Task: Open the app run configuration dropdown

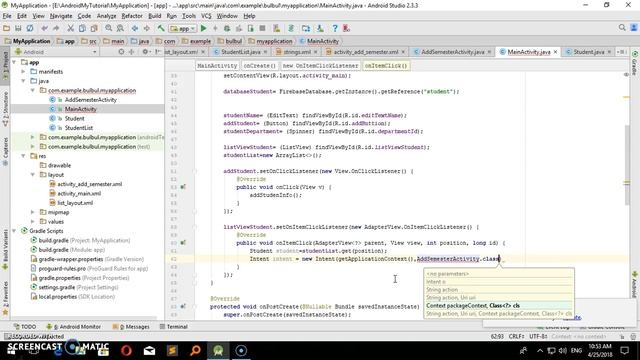Action: [183, 28]
